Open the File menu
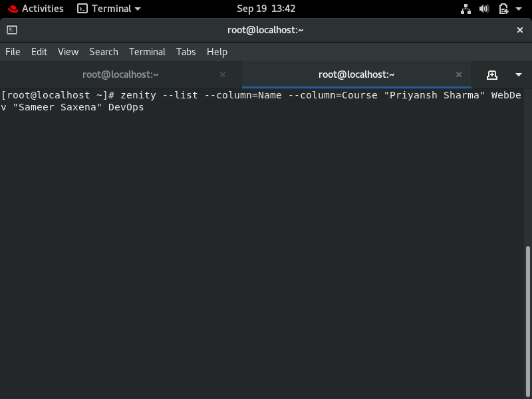This screenshot has height=399, width=532. tap(13, 52)
